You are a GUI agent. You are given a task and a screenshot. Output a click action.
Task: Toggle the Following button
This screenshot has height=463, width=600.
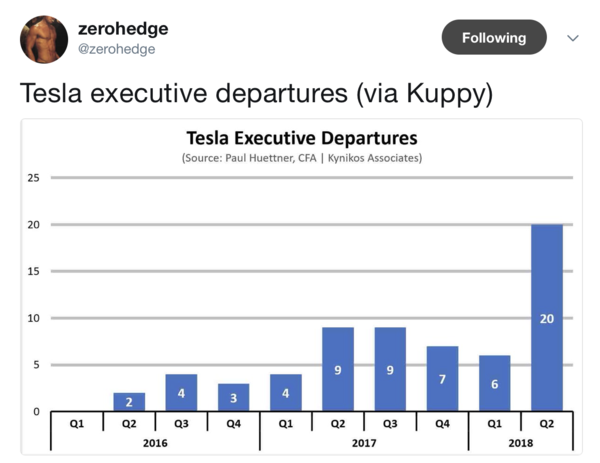pyautogui.click(x=494, y=38)
